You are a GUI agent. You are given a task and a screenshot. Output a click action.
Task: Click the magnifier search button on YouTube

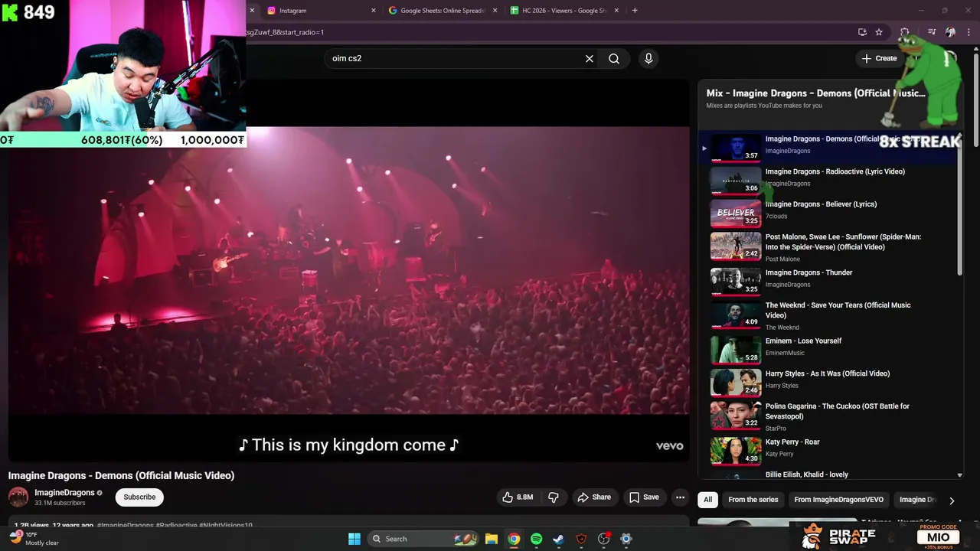point(614,58)
